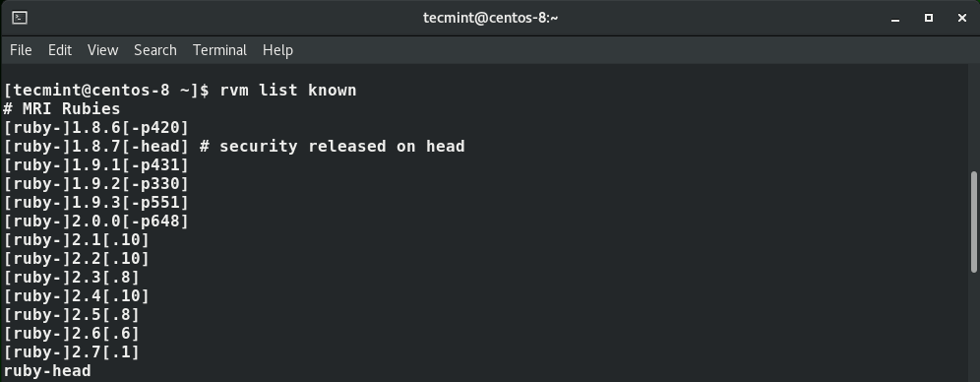
Task: Open the View menu
Action: tap(102, 50)
